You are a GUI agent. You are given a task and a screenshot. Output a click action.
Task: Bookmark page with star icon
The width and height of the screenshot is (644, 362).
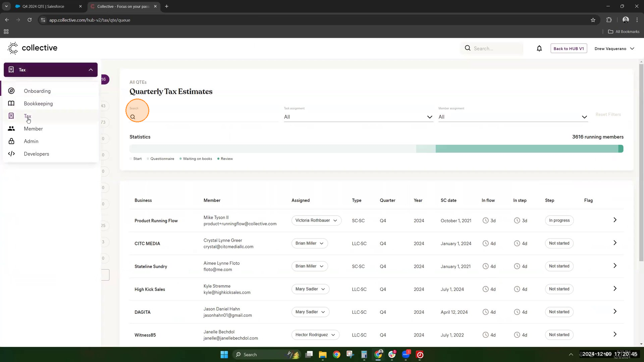point(593,20)
